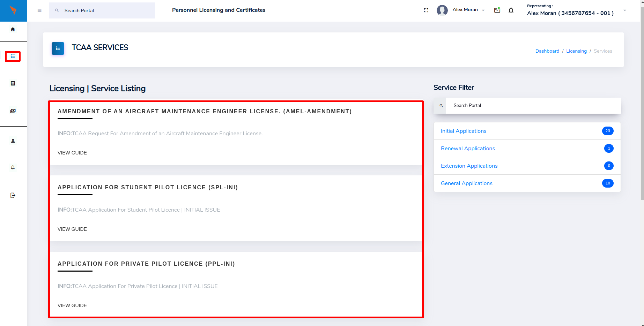The height and width of the screenshot is (326, 644).
Task: Click INFO text for Student Pilot Licence
Action: (x=139, y=210)
